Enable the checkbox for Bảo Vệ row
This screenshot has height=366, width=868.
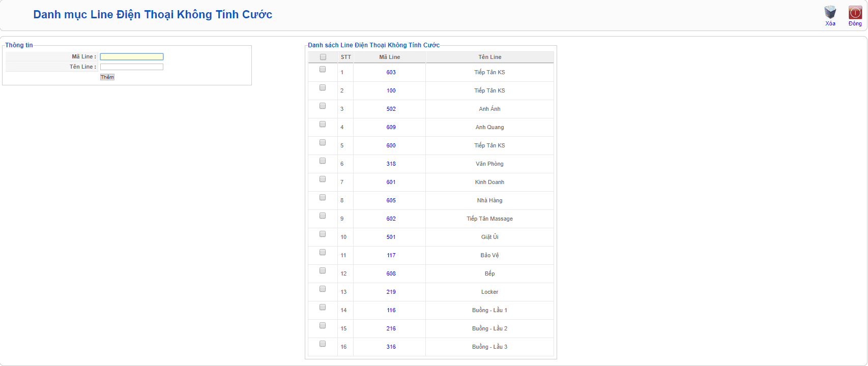(323, 252)
